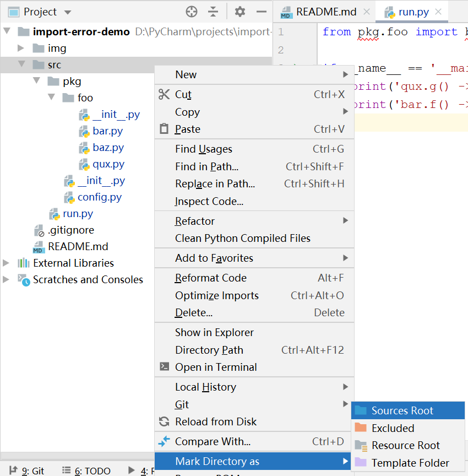
Task: Click the .gitignore file icon
Action: (x=39, y=230)
